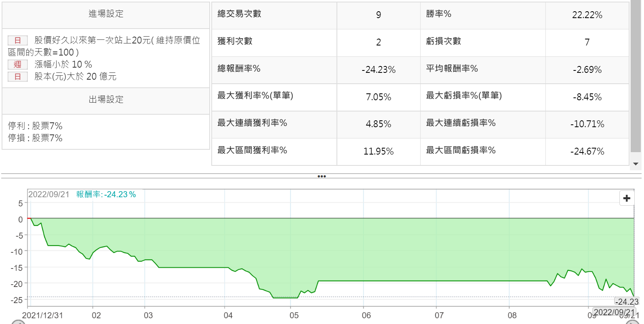Click the 總交易次數 value 9
This screenshot has width=644, height=324.
click(378, 15)
